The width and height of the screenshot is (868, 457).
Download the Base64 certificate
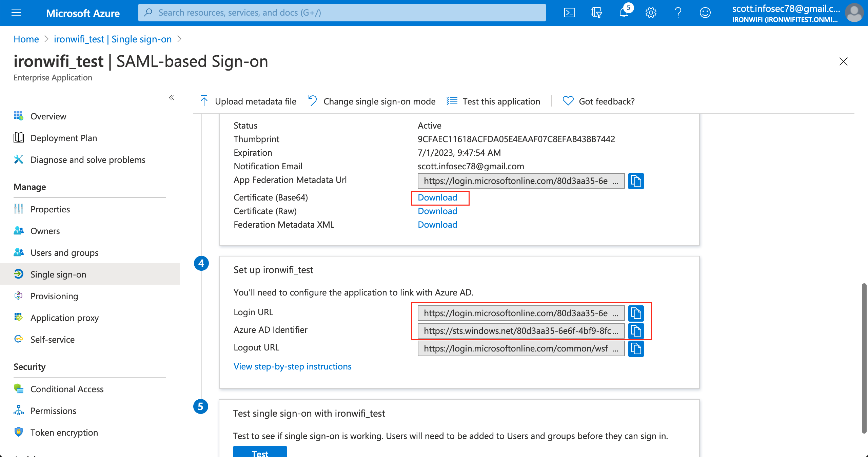click(437, 197)
